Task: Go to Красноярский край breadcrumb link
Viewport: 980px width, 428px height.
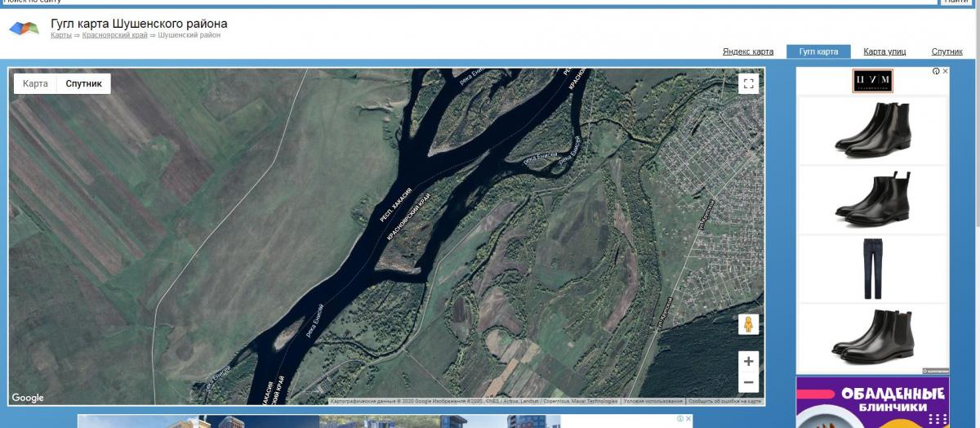Action: coord(114,35)
